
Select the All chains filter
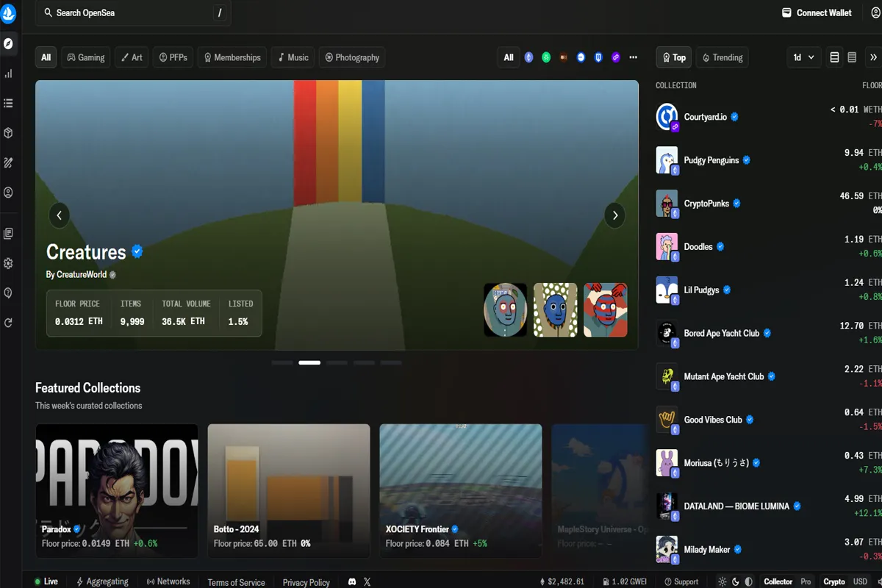[x=509, y=57]
